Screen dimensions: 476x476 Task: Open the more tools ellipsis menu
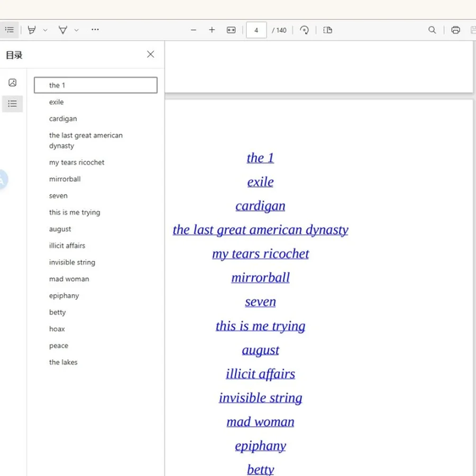tap(95, 30)
